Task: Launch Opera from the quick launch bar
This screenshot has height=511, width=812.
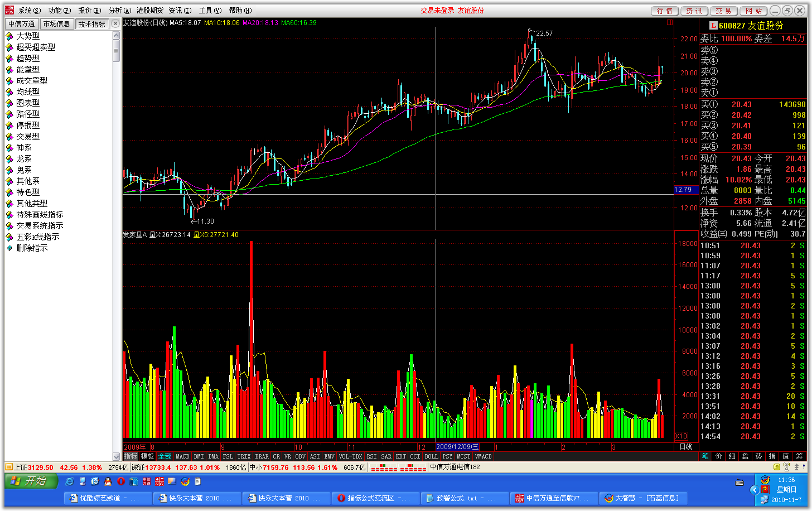Action: 120,481
